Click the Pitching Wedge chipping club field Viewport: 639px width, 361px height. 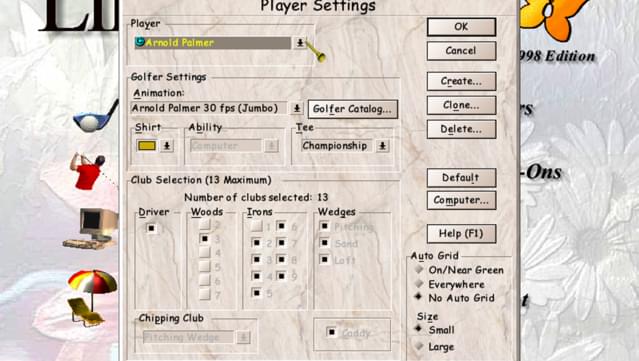pyautogui.click(x=189, y=337)
